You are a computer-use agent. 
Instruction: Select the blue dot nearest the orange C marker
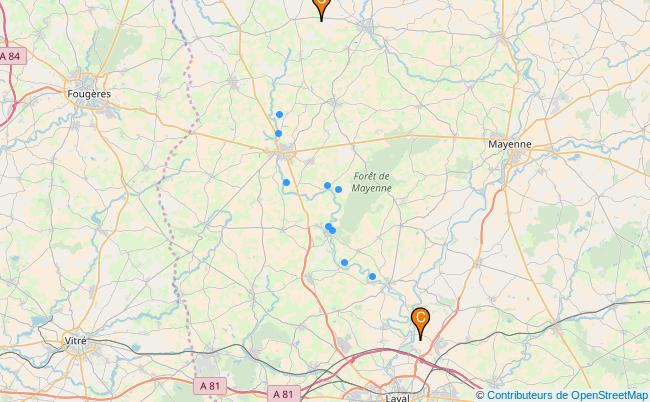click(x=372, y=276)
